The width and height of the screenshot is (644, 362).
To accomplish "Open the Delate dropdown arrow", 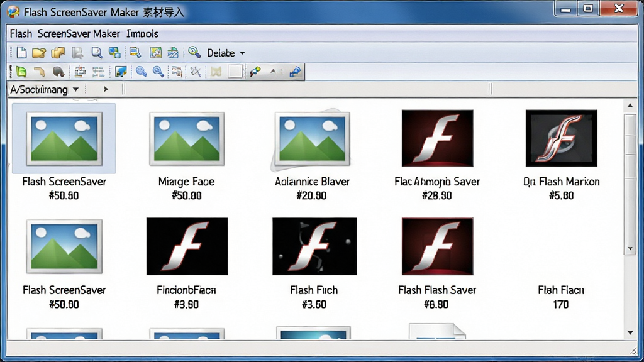I will click(x=242, y=53).
